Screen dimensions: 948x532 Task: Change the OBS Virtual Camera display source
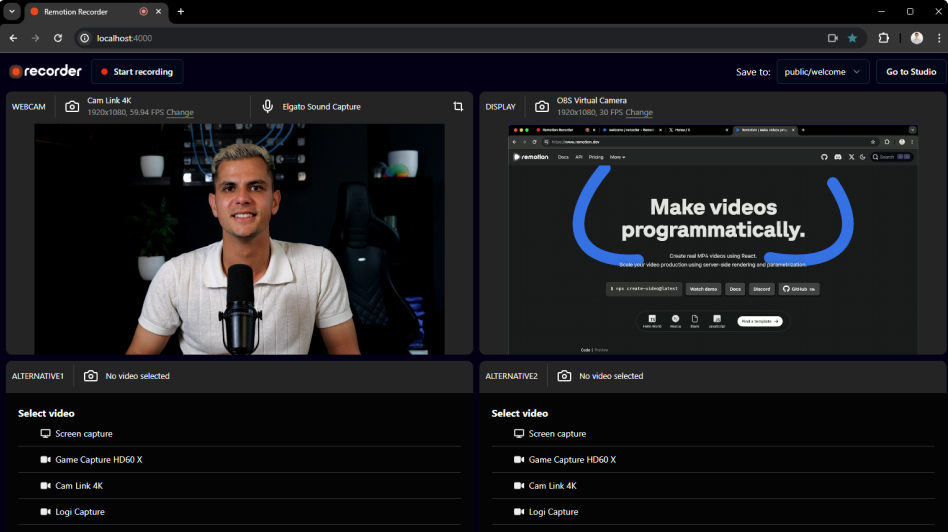point(639,113)
